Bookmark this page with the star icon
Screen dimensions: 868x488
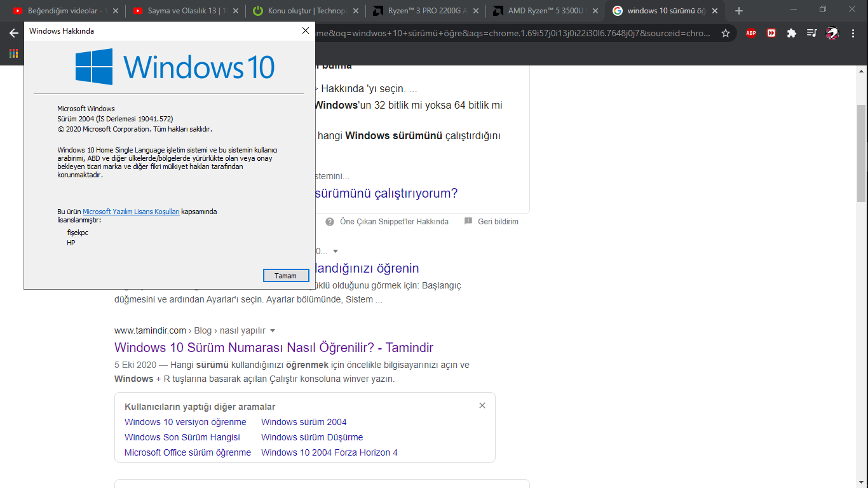click(x=726, y=33)
